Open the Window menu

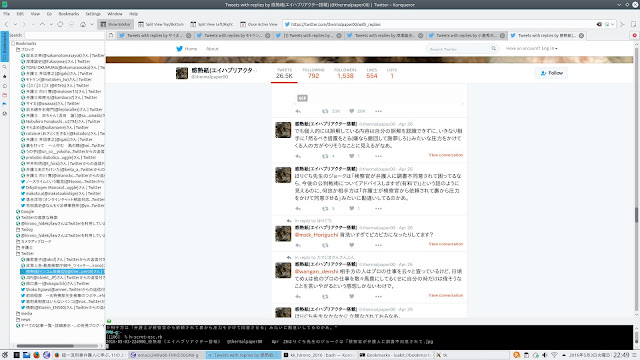tap(115, 13)
